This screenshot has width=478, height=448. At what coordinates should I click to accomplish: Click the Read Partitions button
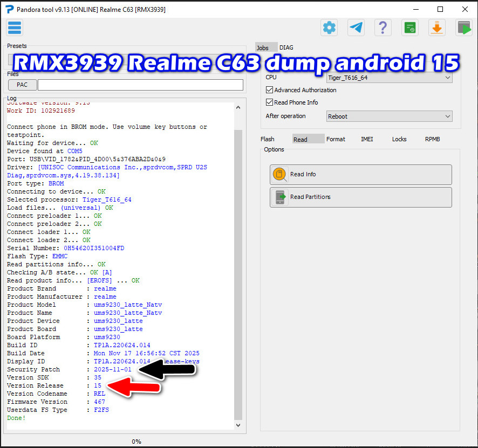pos(360,197)
